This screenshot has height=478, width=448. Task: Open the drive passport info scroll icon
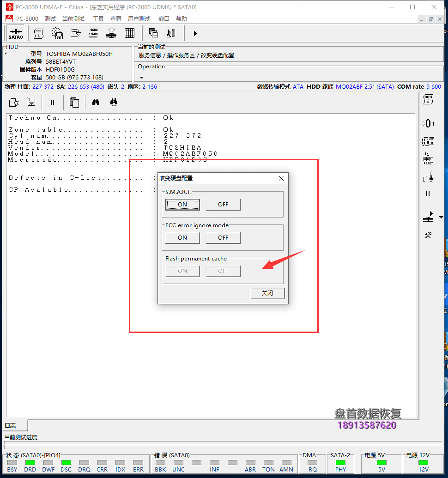(x=38, y=33)
